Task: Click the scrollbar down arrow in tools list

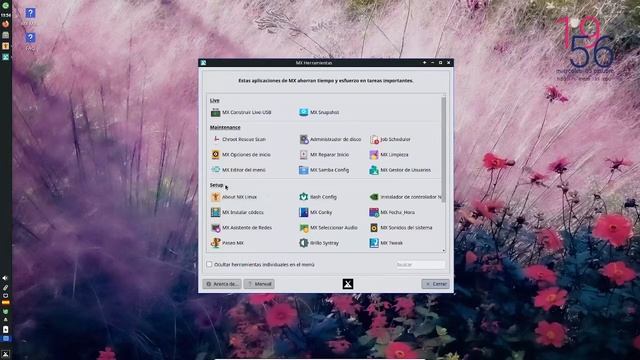Action: pyautogui.click(x=444, y=250)
